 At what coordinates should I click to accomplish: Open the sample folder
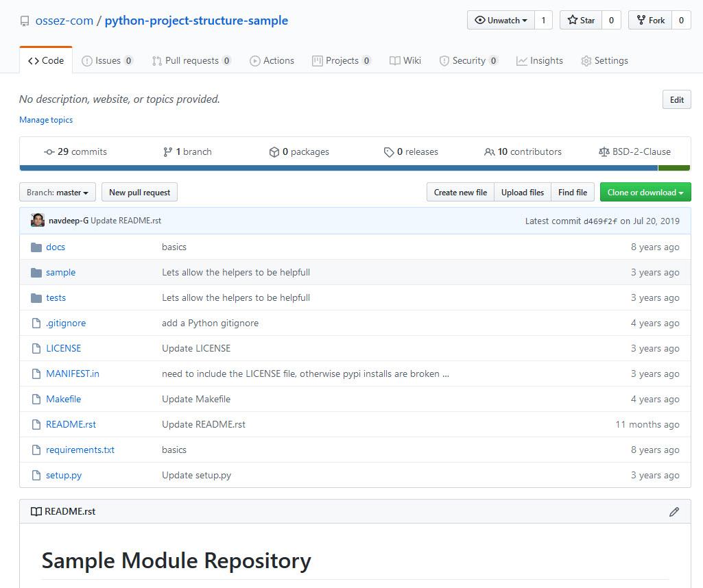click(x=60, y=272)
